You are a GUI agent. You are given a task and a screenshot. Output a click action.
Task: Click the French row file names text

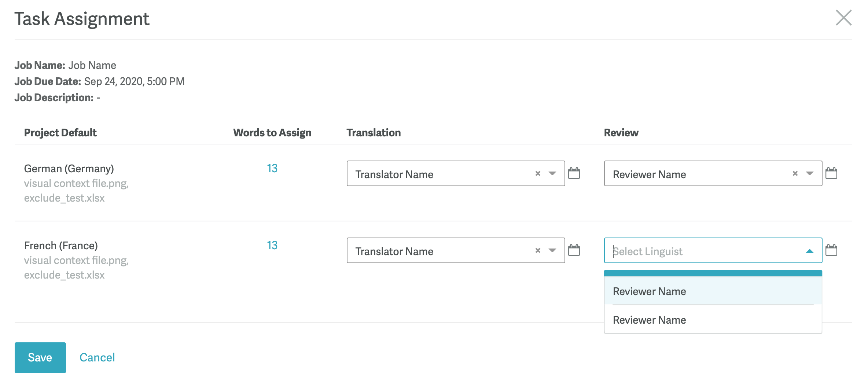(x=76, y=268)
